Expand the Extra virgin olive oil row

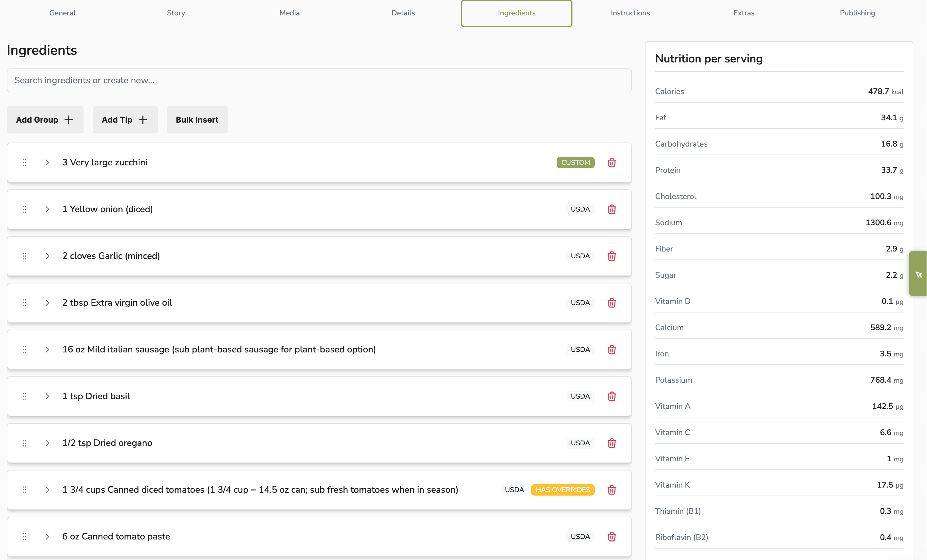(47, 303)
